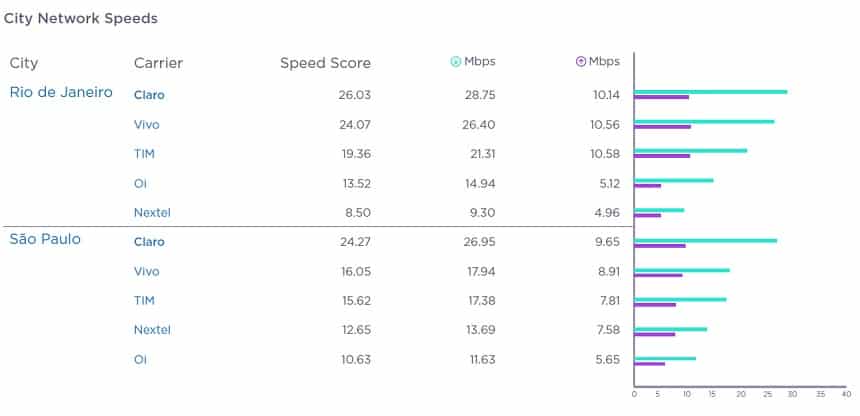Click Rio TIM's download value 21.31
Image resolution: width=860 pixels, height=416 pixels.
point(480,154)
